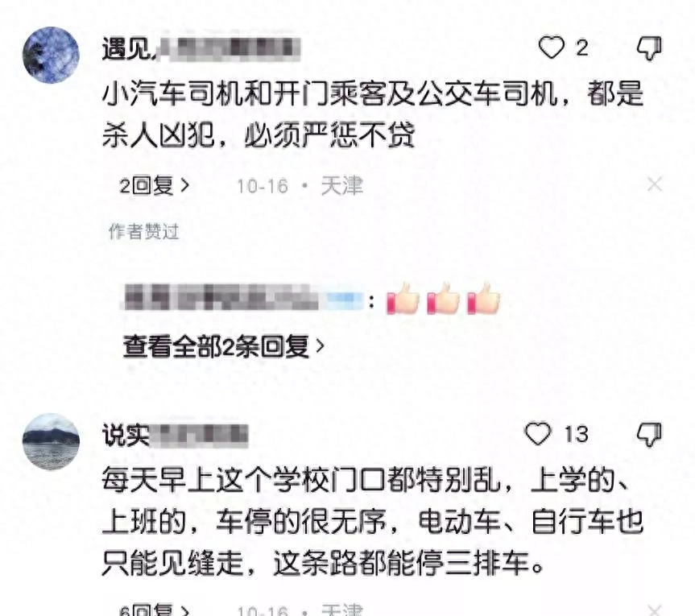Select the first comment text 杀人凶犯
This screenshot has width=695, height=616.
pos(158,134)
